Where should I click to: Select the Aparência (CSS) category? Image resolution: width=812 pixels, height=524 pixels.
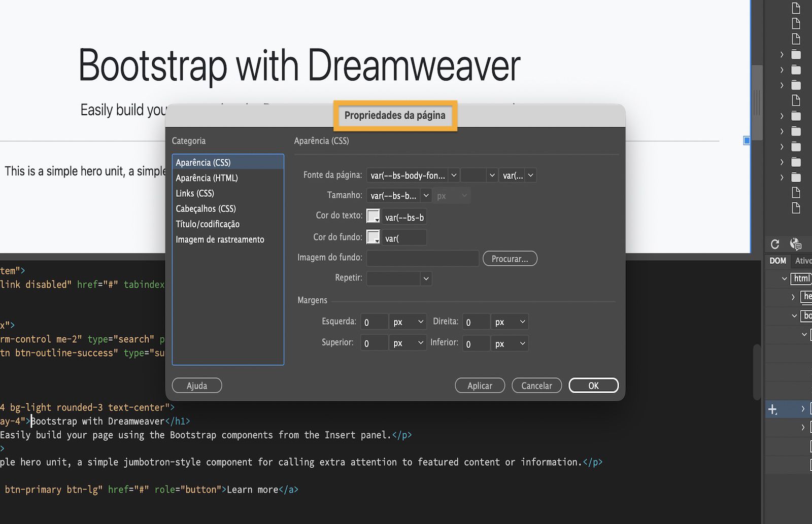pos(228,162)
